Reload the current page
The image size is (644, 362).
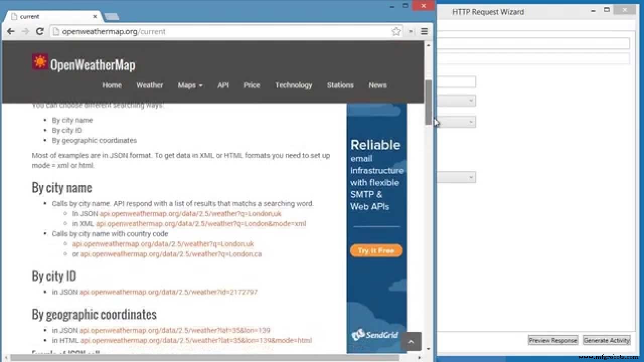[x=40, y=31]
